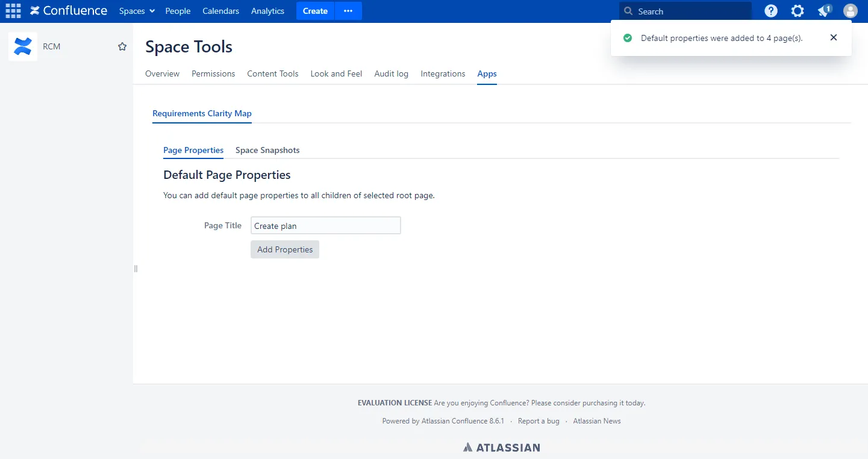Click the RCM space logo
This screenshot has width=868, height=459.
click(x=23, y=46)
